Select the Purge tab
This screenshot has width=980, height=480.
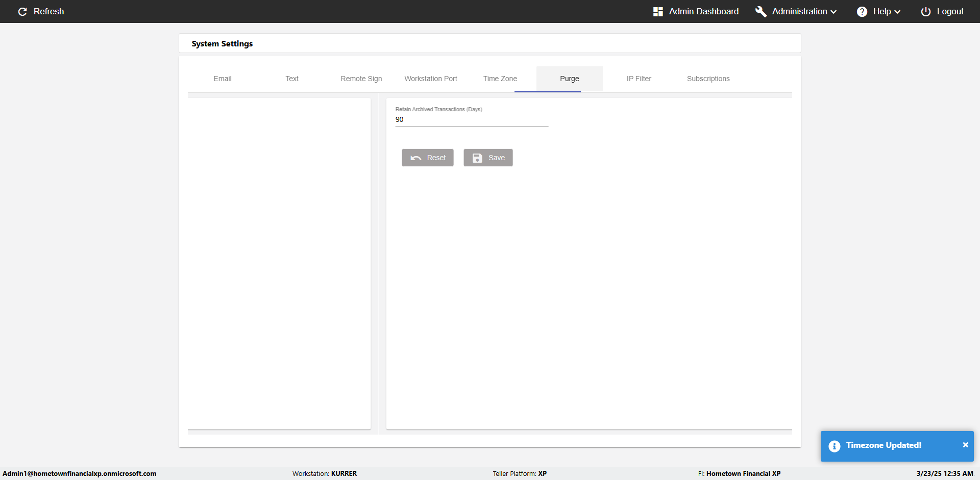570,79
